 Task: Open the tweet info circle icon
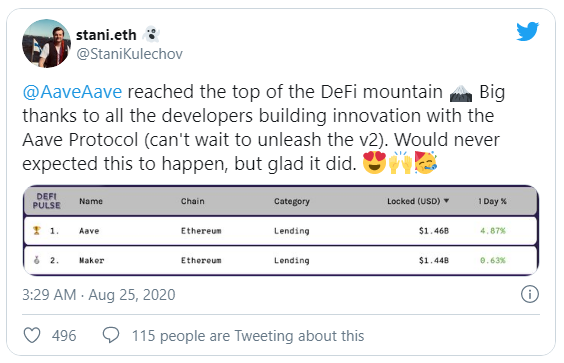point(530,294)
